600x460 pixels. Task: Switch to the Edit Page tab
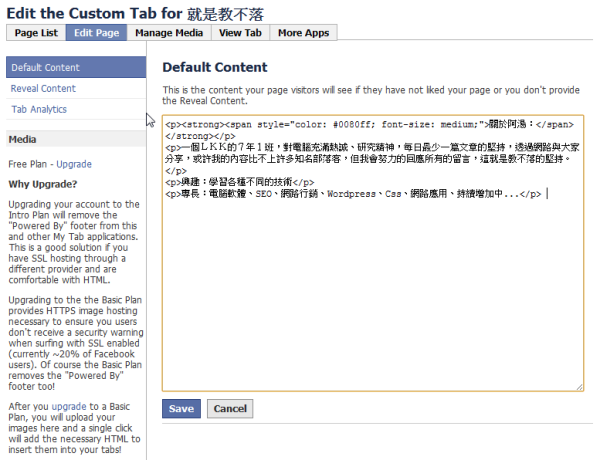96,33
